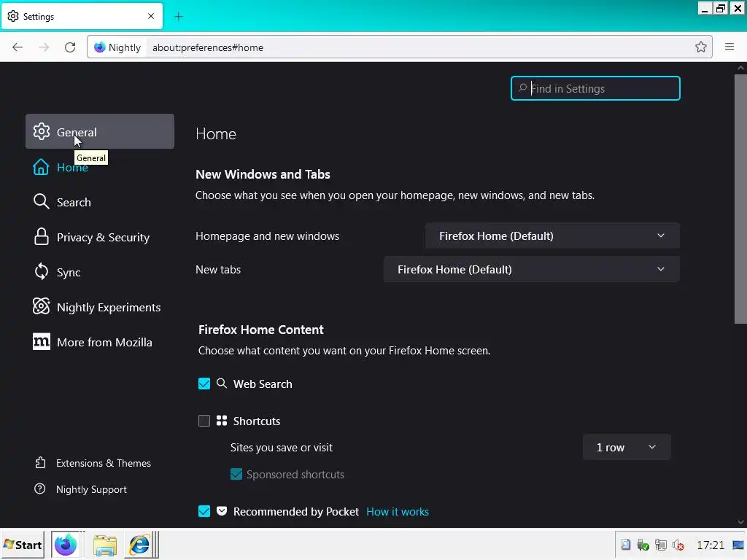Launch Internet Explorer from taskbar

click(139, 545)
